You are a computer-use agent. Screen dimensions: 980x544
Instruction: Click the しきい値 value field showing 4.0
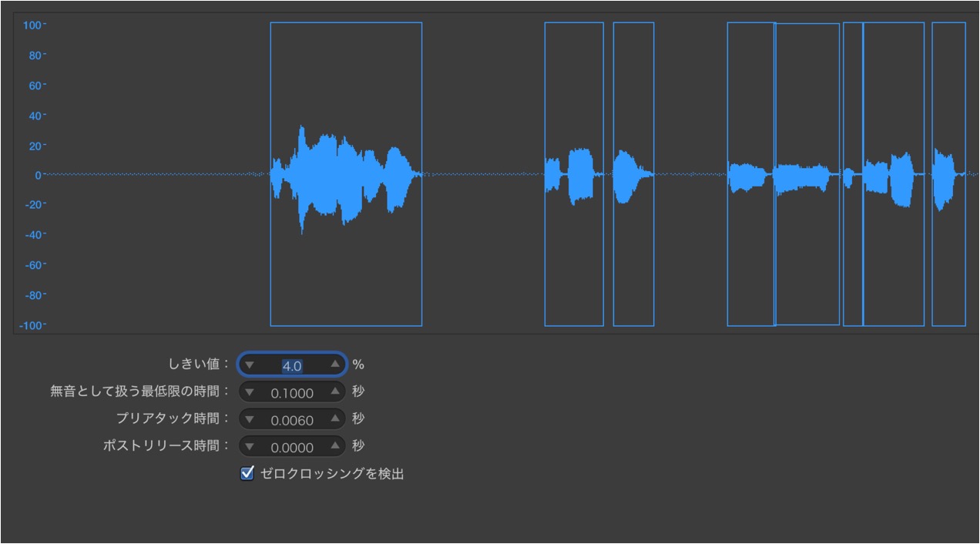[292, 365]
